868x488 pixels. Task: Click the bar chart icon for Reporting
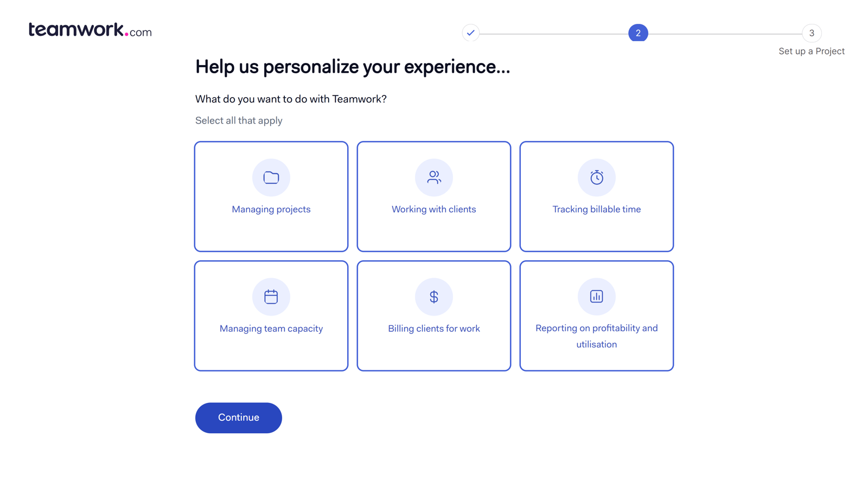pyautogui.click(x=597, y=297)
